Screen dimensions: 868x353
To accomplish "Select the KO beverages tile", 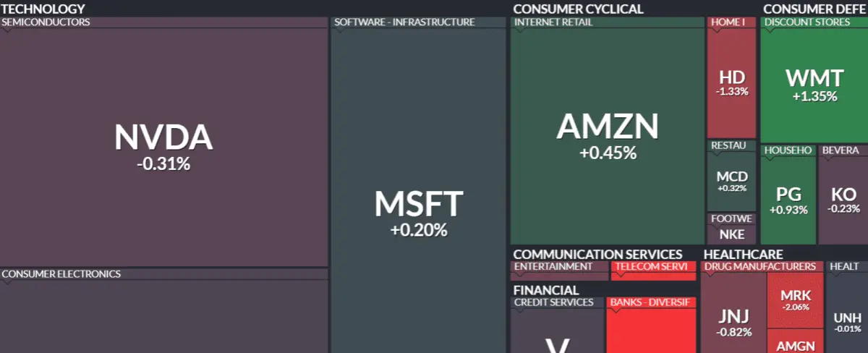I will coord(843,200).
